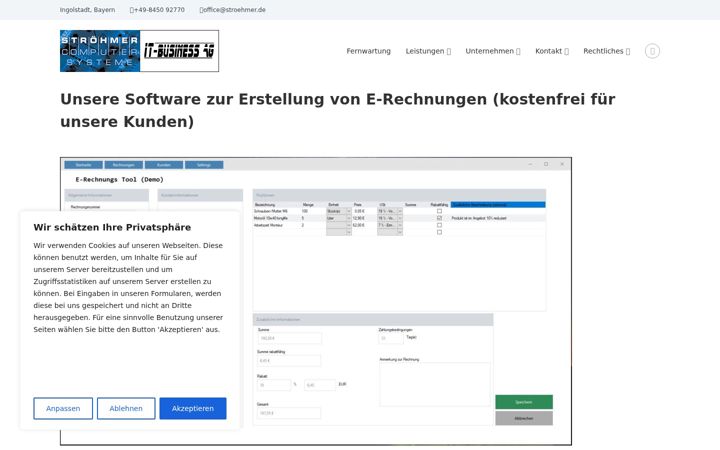The height and width of the screenshot is (450, 720).
Task: Click the Summe field in demo image
Action: click(x=290, y=338)
